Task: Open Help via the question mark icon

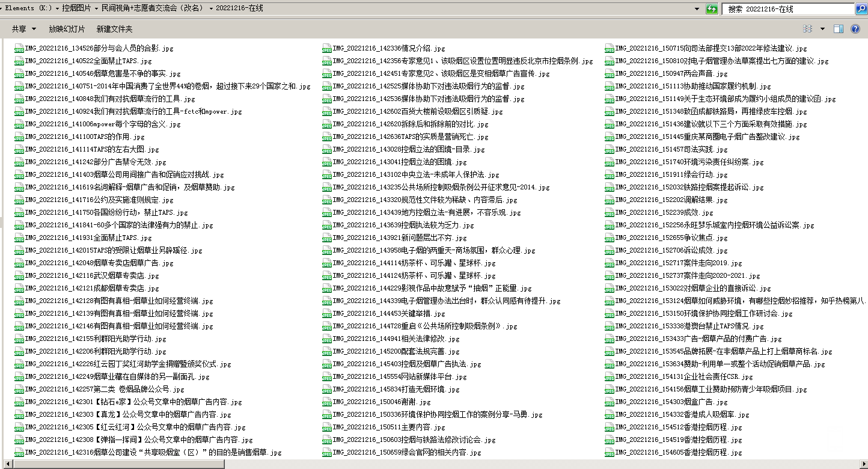Action: coord(855,28)
